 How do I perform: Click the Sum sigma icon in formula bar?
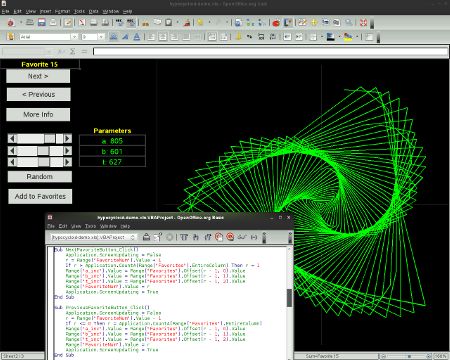tap(72, 51)
